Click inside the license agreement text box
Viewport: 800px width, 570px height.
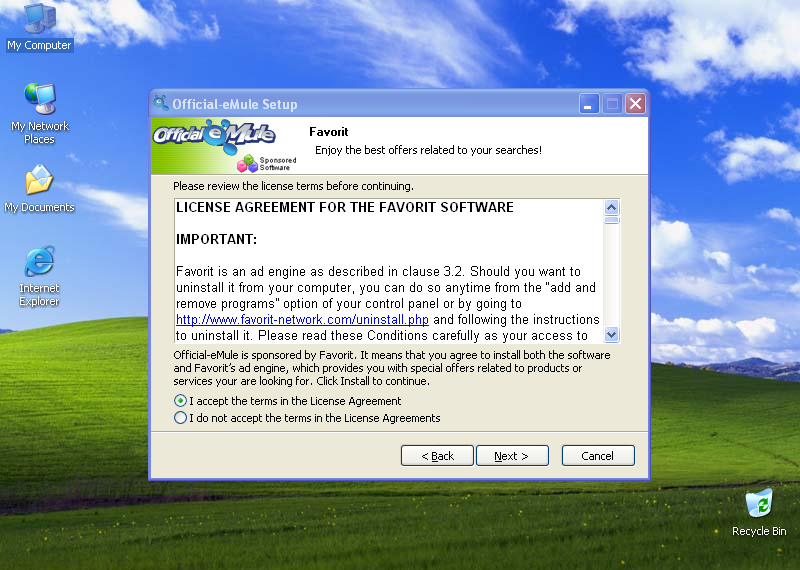click(389, 271)
